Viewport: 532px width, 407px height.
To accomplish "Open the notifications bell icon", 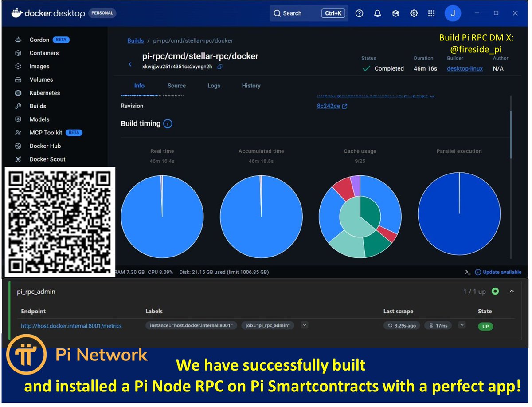I will tap(378, 13).
